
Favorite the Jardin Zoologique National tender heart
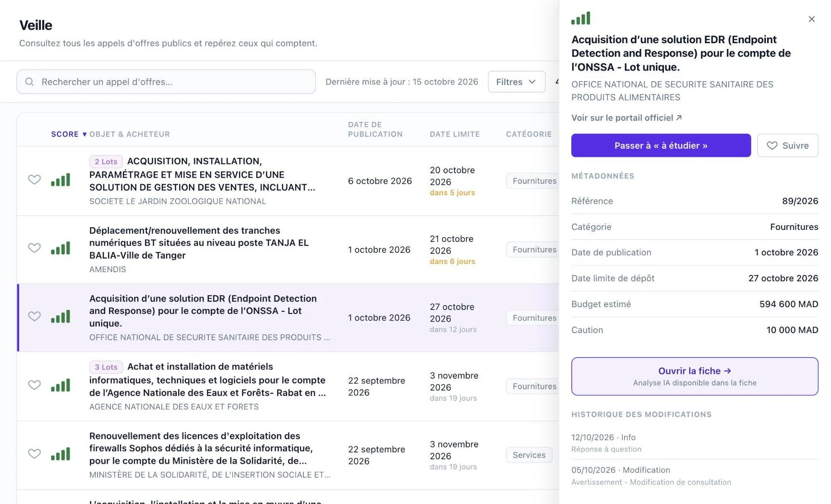point(34,180)
